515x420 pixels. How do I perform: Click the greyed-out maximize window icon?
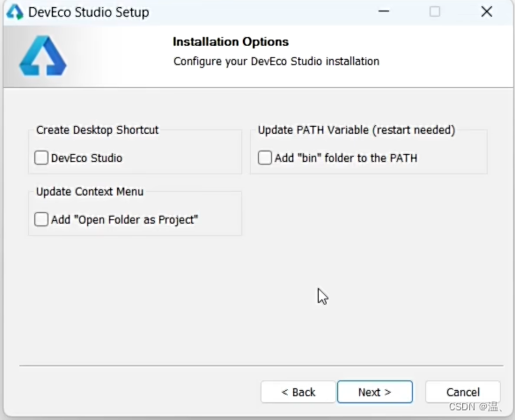point(435,11)
